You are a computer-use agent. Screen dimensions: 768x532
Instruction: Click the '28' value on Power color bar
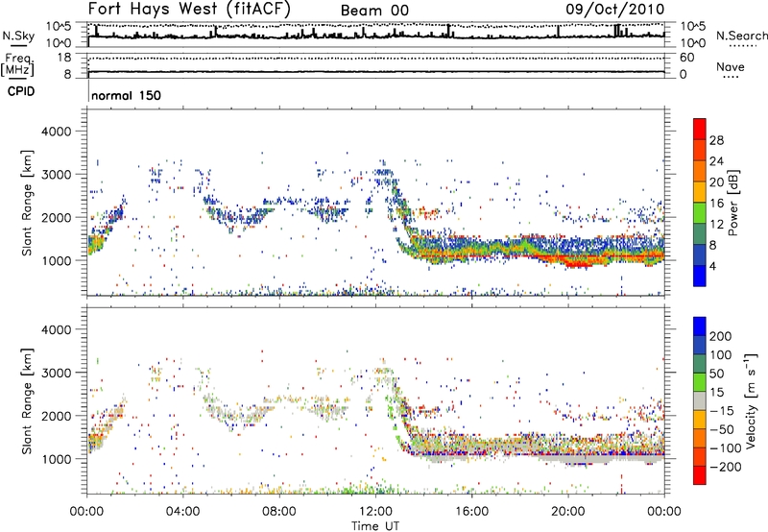(716, 140)
